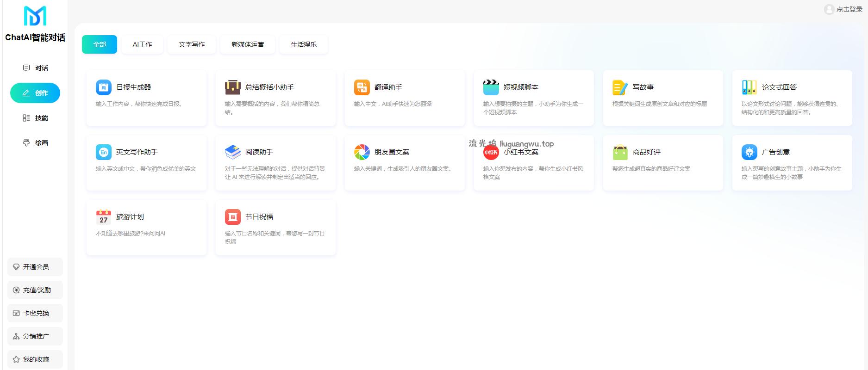Open the 总结概括小助手 title
Image resolution: width=868 pixels, height=370 pixels.
(x=269, y=87)
